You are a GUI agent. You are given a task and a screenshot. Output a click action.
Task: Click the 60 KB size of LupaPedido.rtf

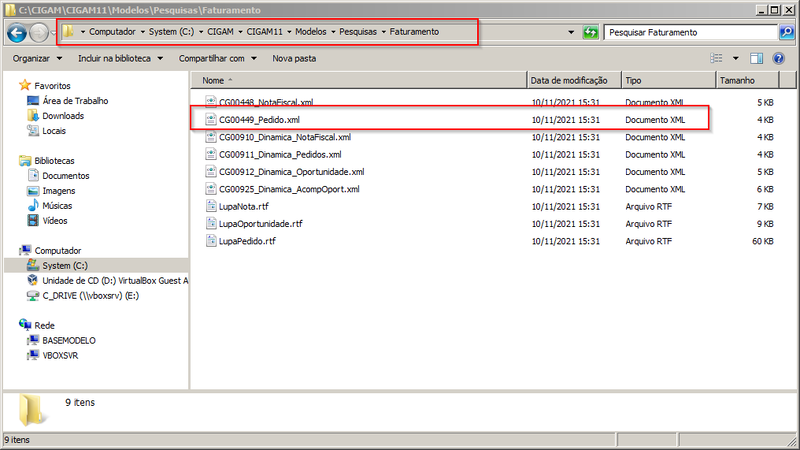tap(763, 241)
